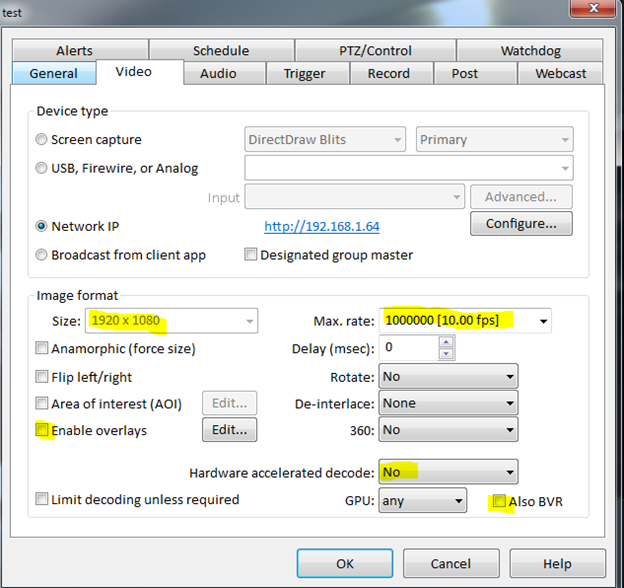Open the http://192.168.1.64 link
Screen dimensions: 624x588
click(322, 227)
